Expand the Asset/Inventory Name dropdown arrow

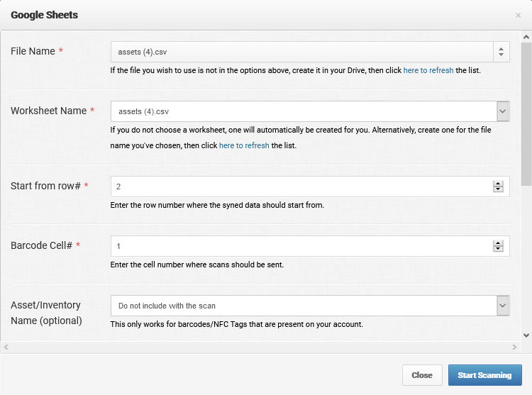pos(502,306)
